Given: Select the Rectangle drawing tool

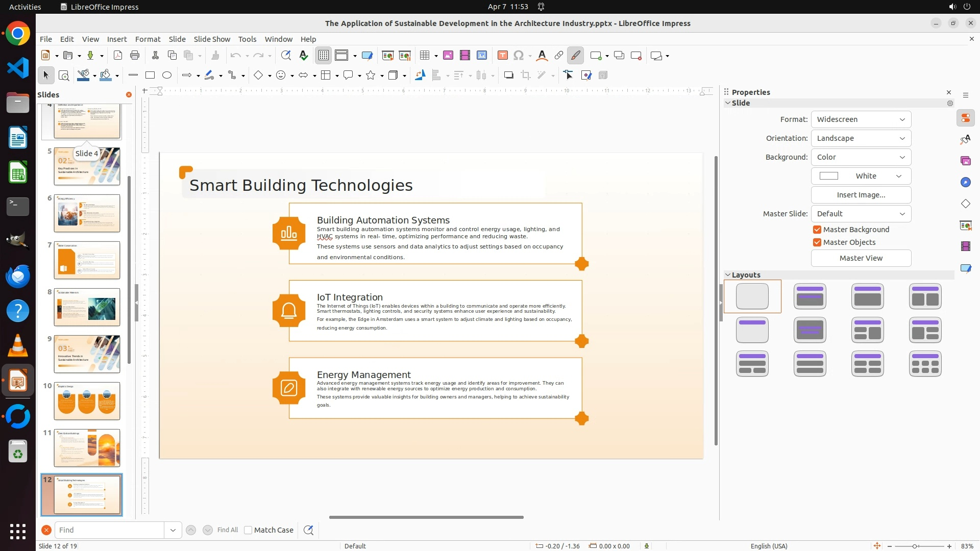Looking at the screenshot, I should click(150, 76).
